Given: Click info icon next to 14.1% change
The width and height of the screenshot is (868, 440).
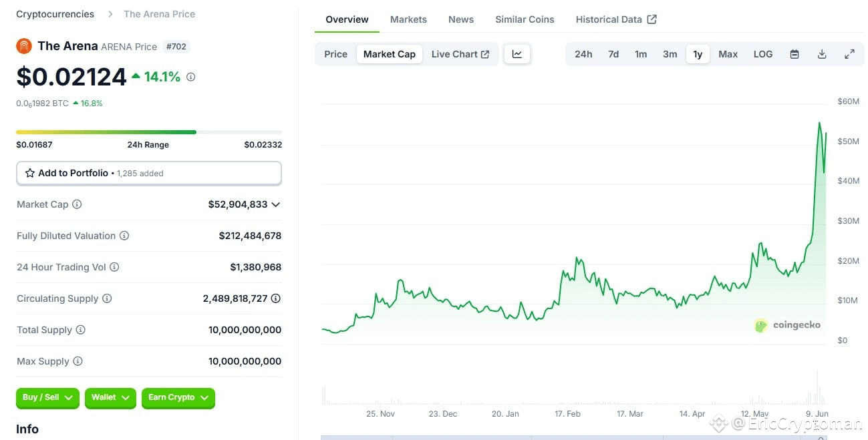Looking at the screenshot, I should (x=190, y=77).
